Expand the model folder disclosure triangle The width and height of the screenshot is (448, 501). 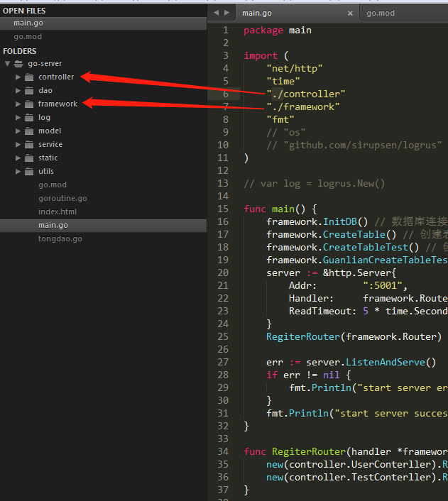(18, 131)
